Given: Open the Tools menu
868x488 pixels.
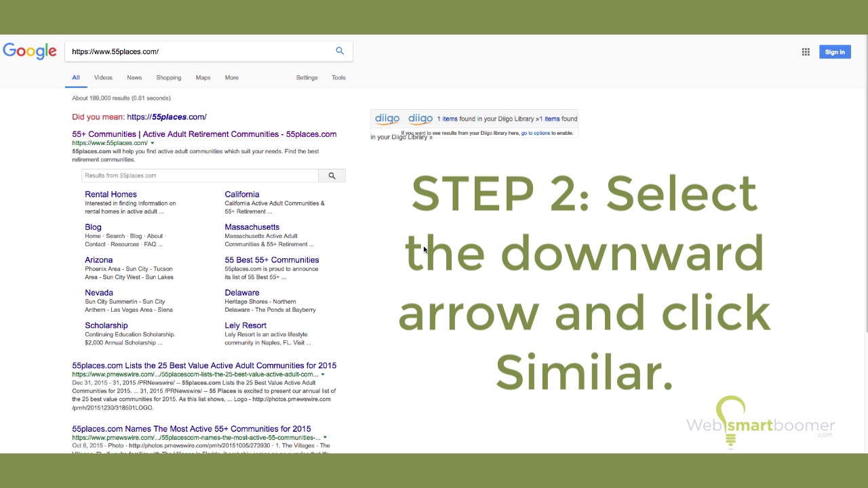Looking at the screenshot, I should click(x=338, y=77).
